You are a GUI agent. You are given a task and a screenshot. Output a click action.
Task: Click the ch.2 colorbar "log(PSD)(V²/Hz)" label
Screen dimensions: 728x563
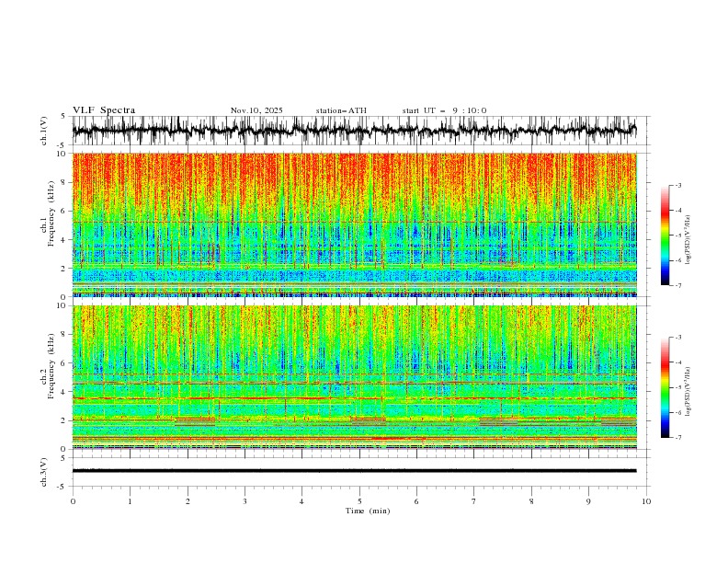[x=688, y=392]
